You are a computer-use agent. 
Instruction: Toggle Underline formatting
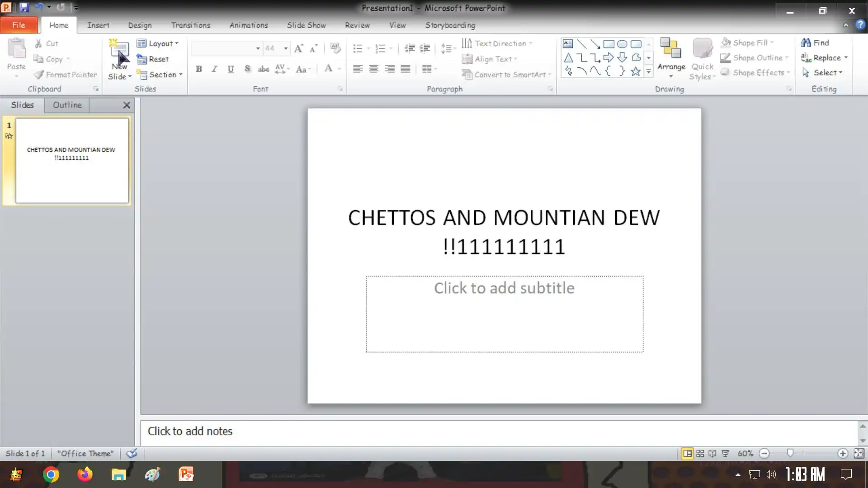(x=231, y=69)
